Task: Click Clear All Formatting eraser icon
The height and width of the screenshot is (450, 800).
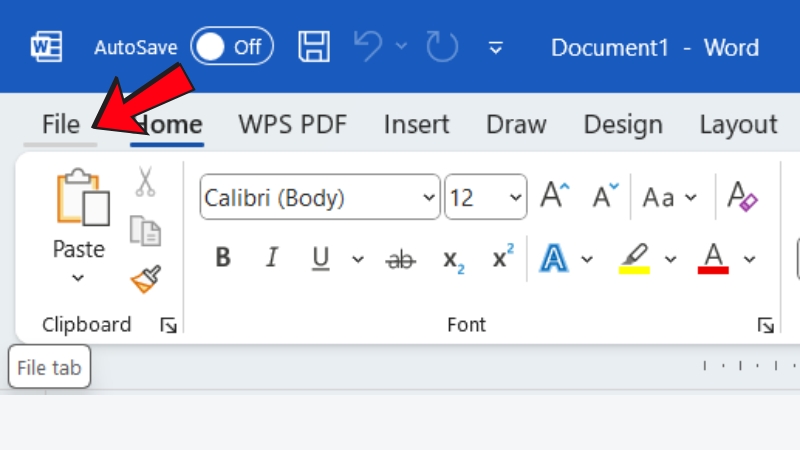Action: coord(742,196)
